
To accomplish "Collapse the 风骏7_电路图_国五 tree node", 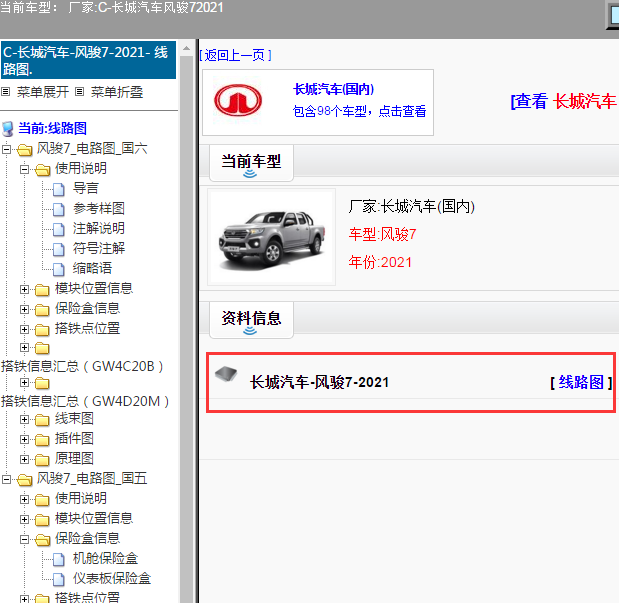I will (x=6, y=479).
